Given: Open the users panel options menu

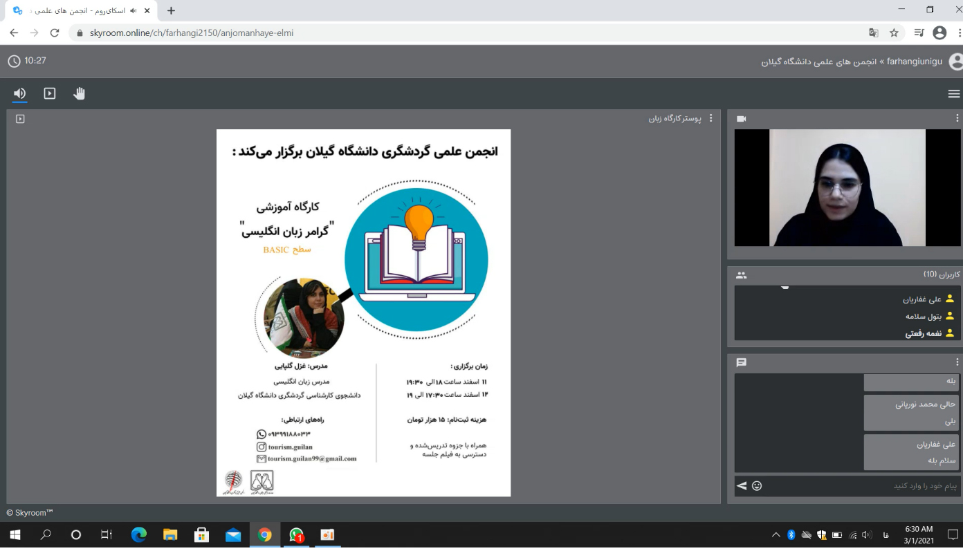Looking at the screenshot, I should (957, 275).
